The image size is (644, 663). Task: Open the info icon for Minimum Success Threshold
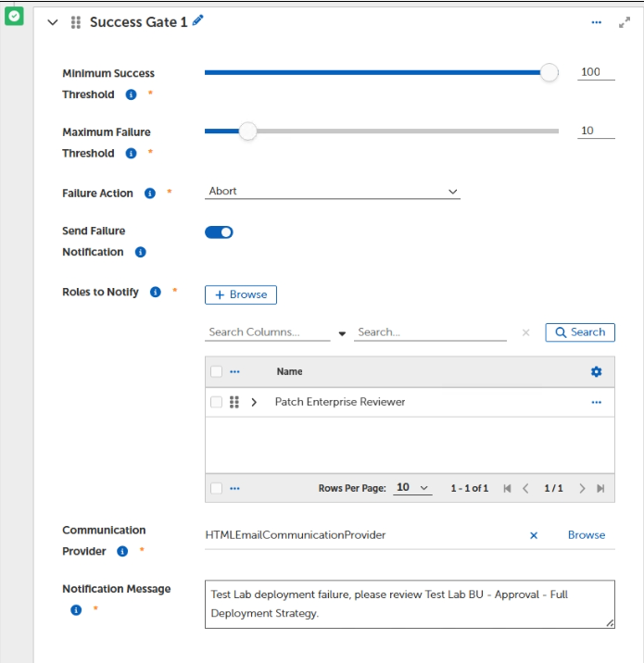coord(131,94)
